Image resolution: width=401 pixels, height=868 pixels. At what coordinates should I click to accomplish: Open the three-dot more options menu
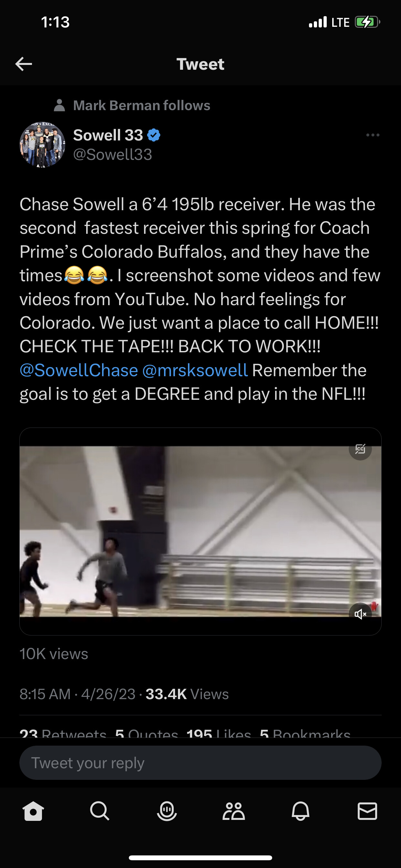[373, 135]
